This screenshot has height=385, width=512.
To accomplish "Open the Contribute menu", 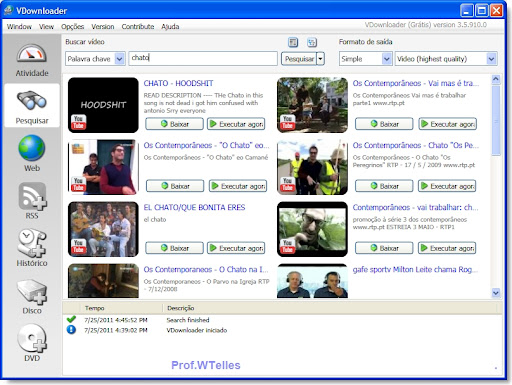I will pyautogui.click(x=138, y=27).
